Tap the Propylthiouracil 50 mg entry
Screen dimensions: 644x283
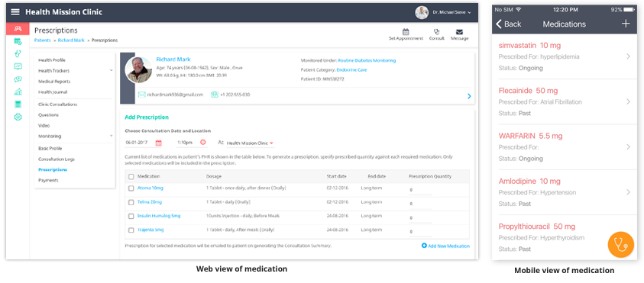click(565, 237)
